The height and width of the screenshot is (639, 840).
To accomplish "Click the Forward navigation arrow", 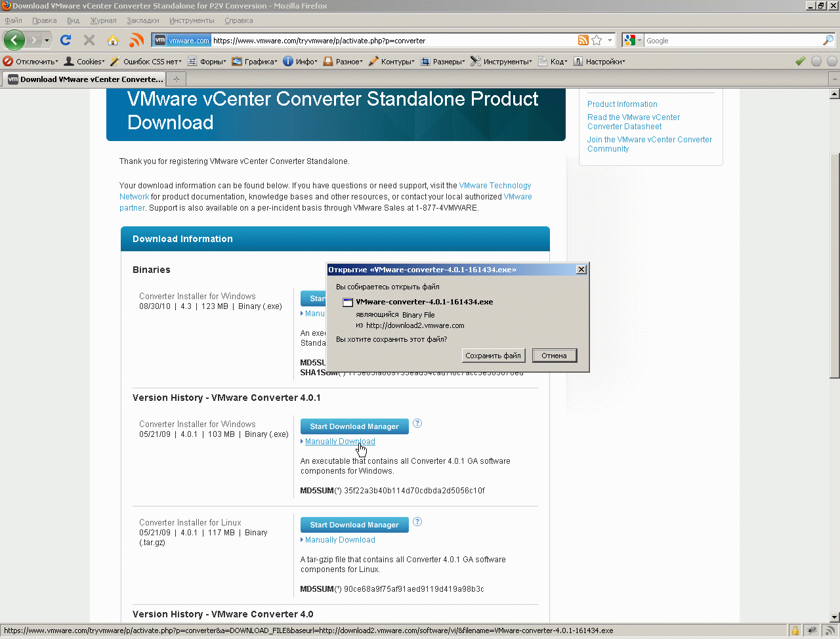I will click(x=34, y=41).
